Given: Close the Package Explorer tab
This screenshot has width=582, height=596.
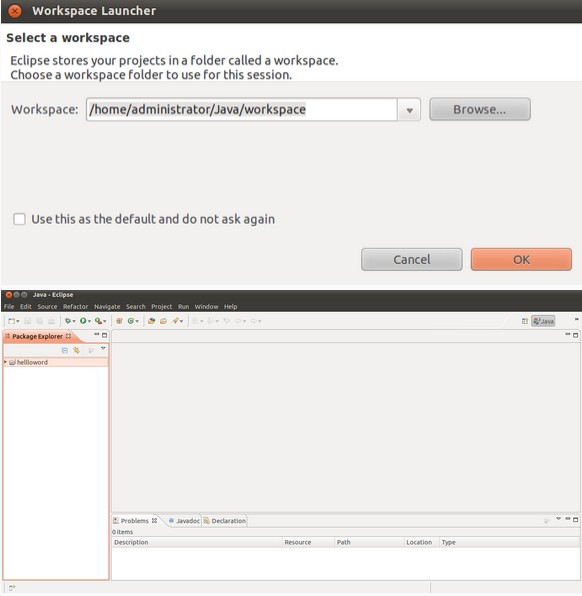Looking at the screenshot, I should click(x=68, y=336).
